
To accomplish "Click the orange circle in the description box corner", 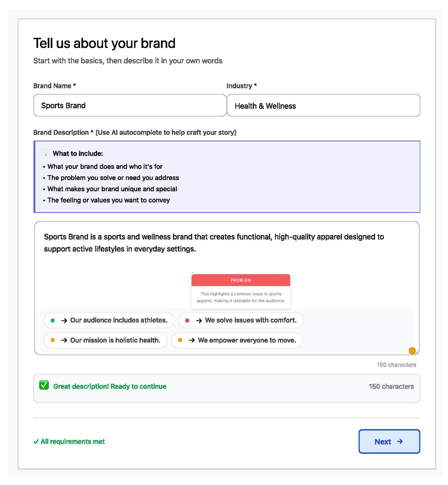I will click(x=412, y=351).
